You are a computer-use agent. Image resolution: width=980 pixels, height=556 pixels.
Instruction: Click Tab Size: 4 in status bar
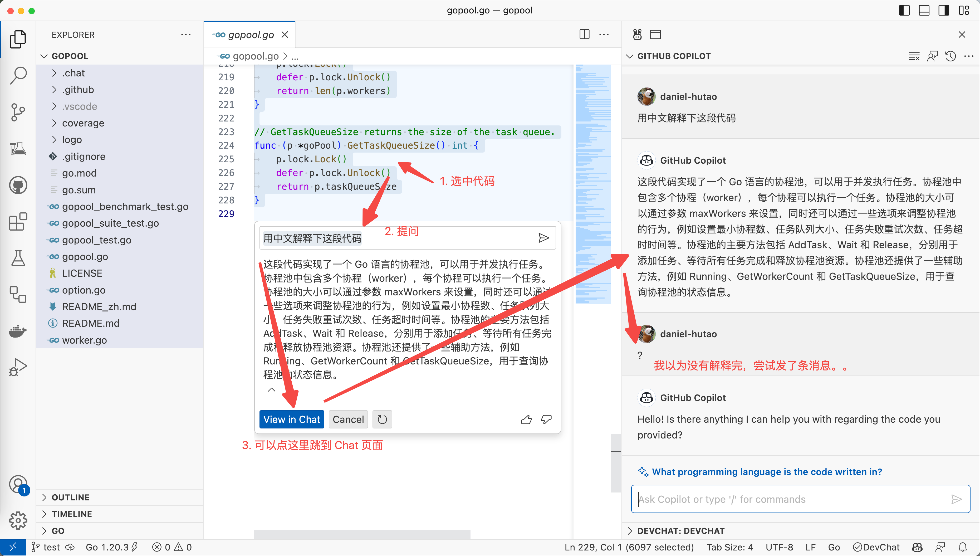[x=729, y=547]
